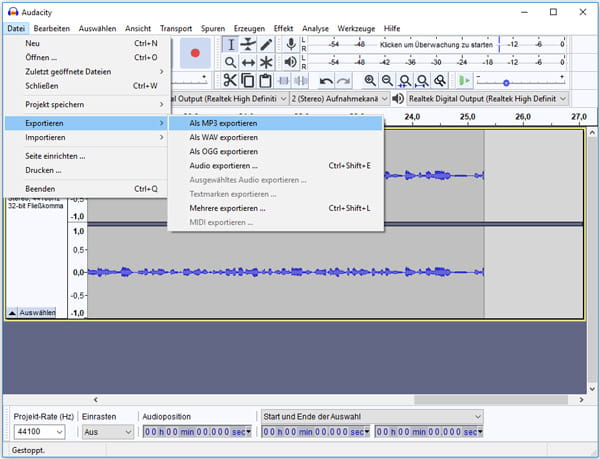The height and width of the screenshot is (459, 600).
Task: Click the microphone recording meter icon
Action: pos(291,44)
